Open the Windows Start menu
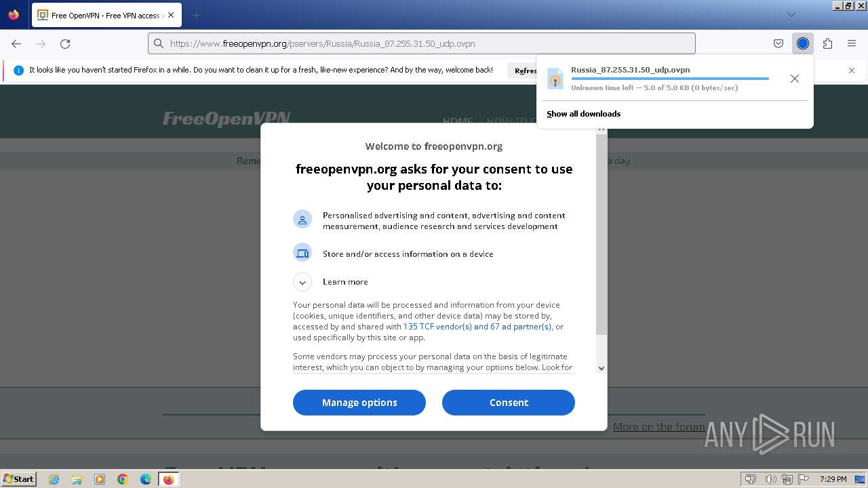The width and height of the screenshot is (868, 488). (18, 479)
